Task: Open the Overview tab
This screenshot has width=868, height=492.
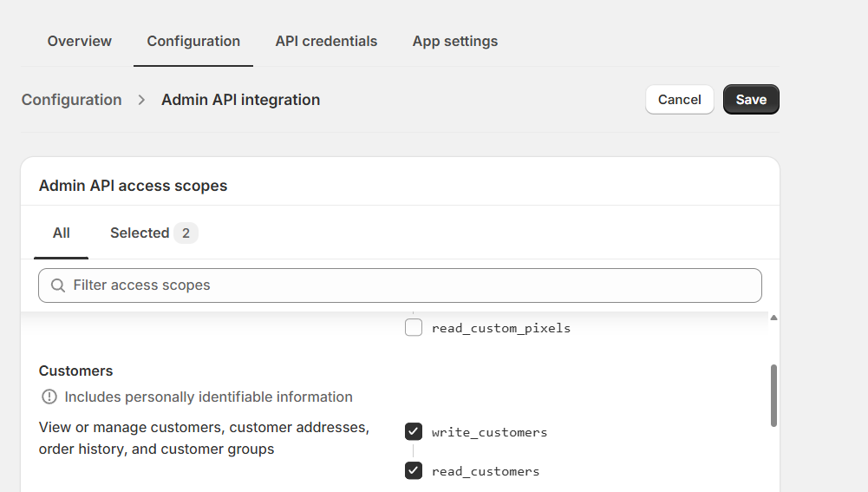Action: (x=79, y=41)
